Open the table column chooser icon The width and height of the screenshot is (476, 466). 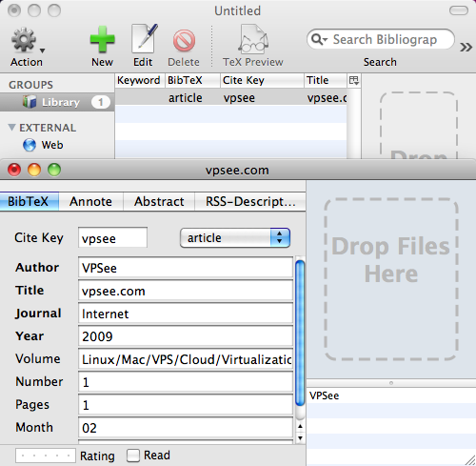[354, 80]
